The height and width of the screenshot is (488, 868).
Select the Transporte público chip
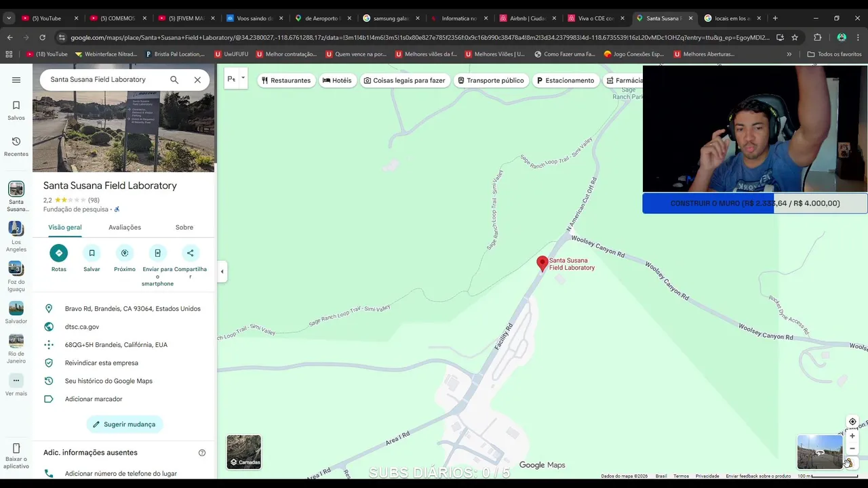coord(491,80)
